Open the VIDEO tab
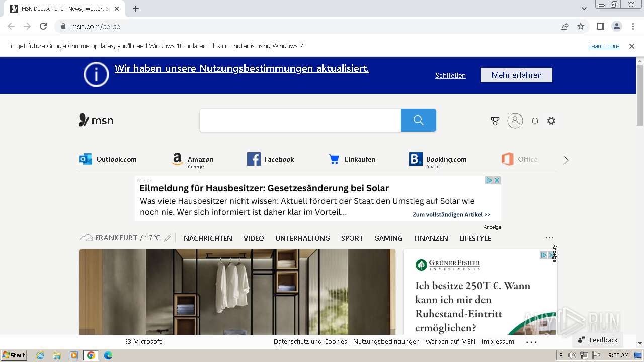 254,238
